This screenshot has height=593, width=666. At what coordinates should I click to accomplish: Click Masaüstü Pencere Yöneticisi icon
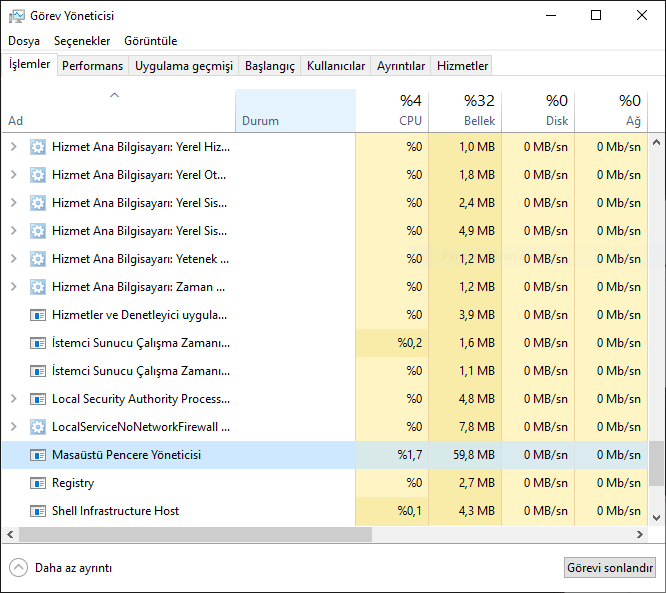click(38, 455)
